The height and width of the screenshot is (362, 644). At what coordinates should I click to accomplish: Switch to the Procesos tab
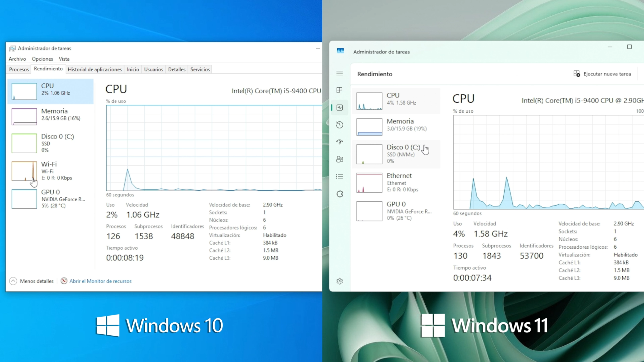19,69
